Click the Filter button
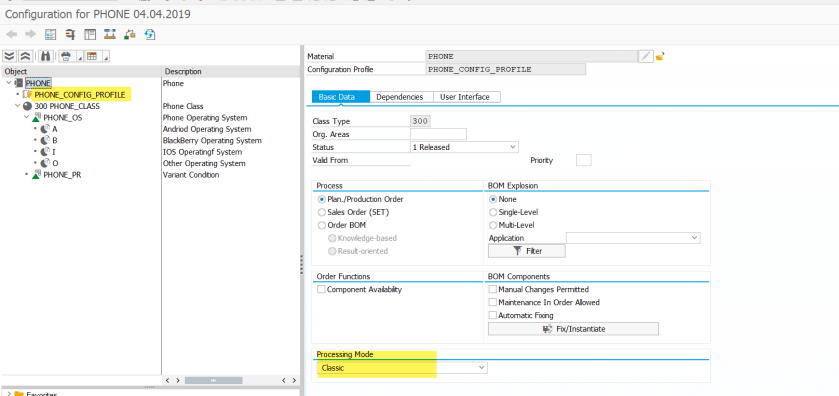Screen dimensions: 839x396 (x=527, y=251)
